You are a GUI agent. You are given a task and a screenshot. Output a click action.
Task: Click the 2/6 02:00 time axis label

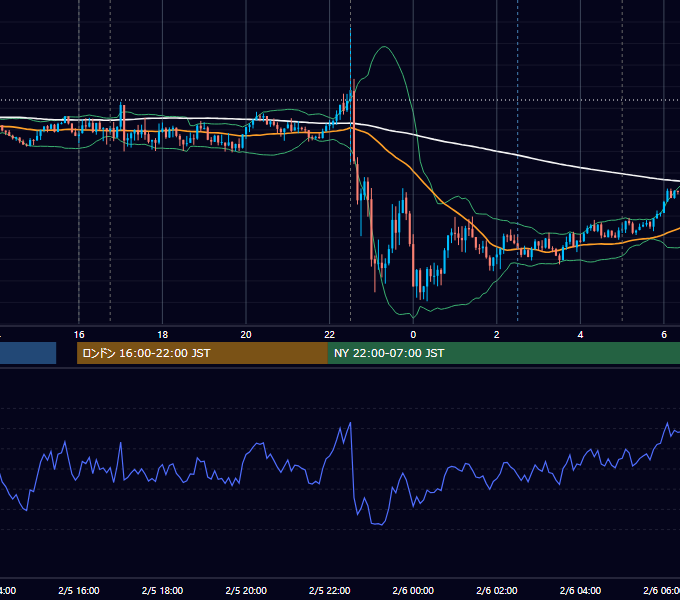[x=497, y=590]
